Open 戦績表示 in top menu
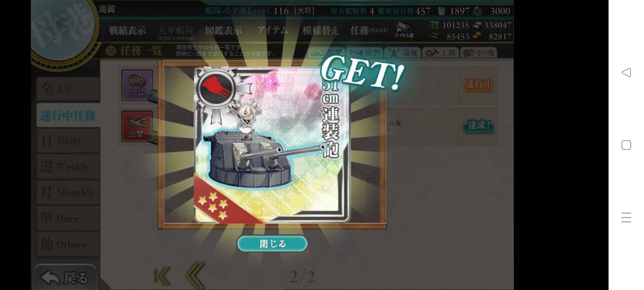Image resolution: width=644 pixels, height=290 pixels. click(x=127, y=30)
